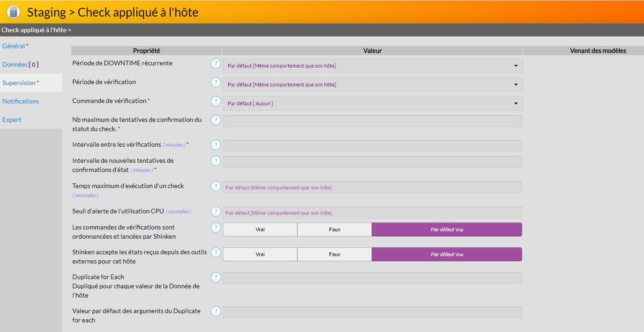This screenshot has width=644, height=332.
Task: Open help for Période de DOWNTIME récurrente
Action: pos(215,63)
